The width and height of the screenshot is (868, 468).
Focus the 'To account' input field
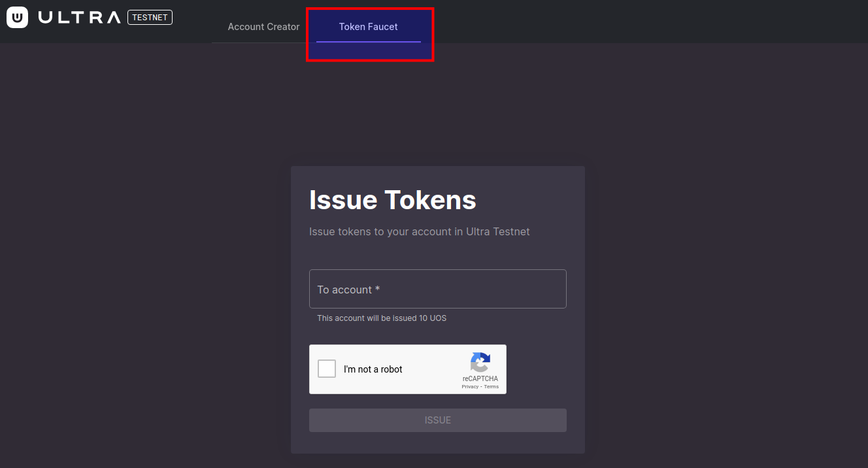(438, 289)
